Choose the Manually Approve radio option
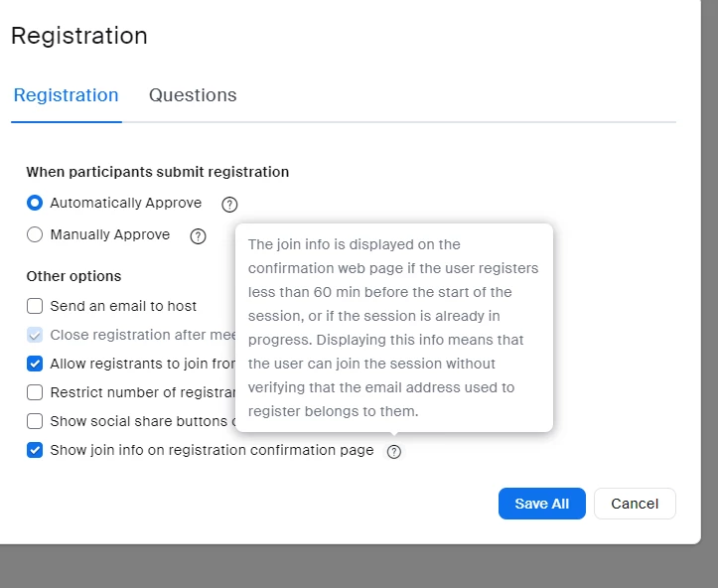Viewport: 718px width, 588px height. (x=35, y=235)
